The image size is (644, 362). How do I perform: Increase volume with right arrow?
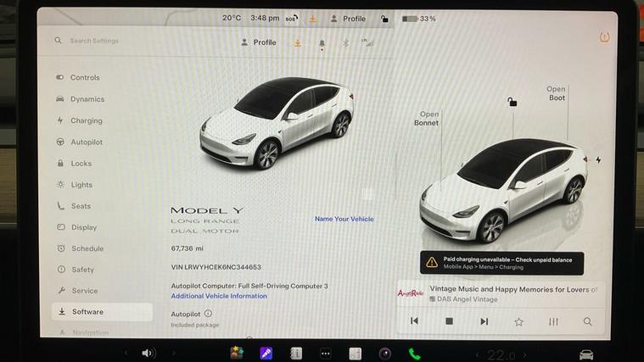174,353
